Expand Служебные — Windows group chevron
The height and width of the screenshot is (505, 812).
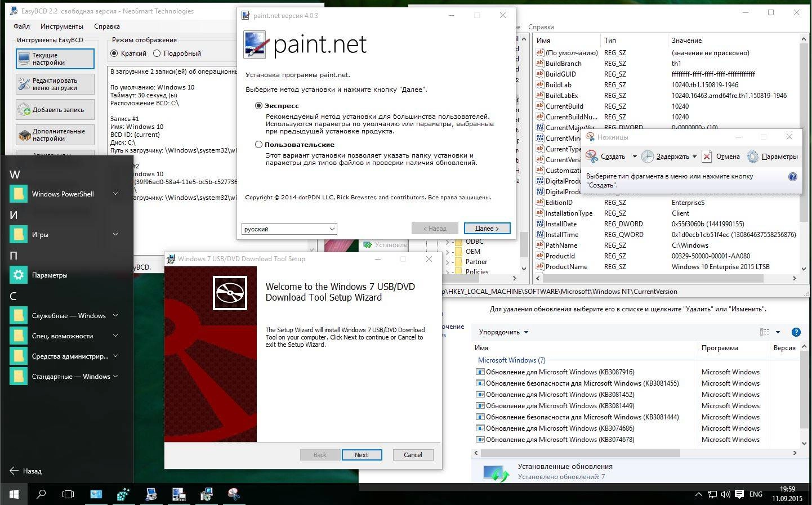click(115, 315)
